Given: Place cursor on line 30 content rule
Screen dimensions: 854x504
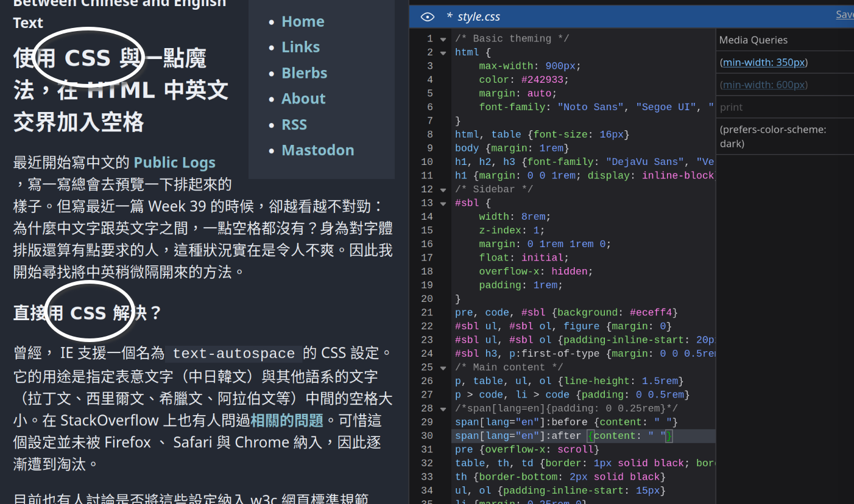Looking at the screenshot, I should point(563,436).
